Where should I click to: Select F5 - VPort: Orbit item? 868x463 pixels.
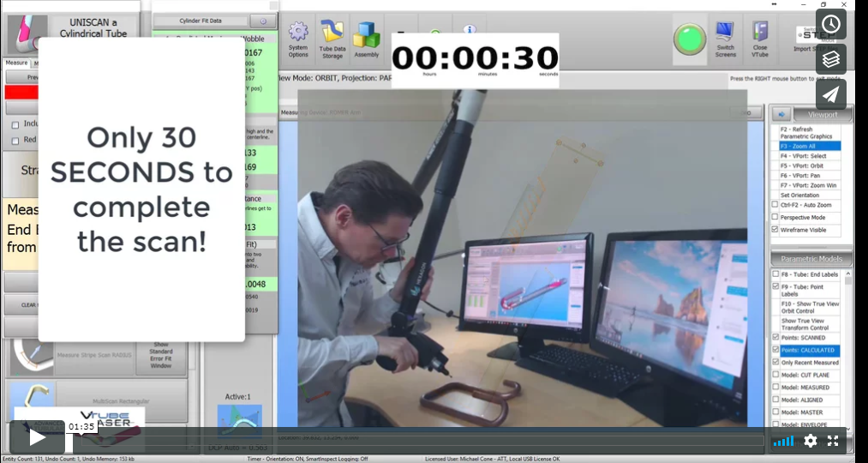tap(810, 166)
